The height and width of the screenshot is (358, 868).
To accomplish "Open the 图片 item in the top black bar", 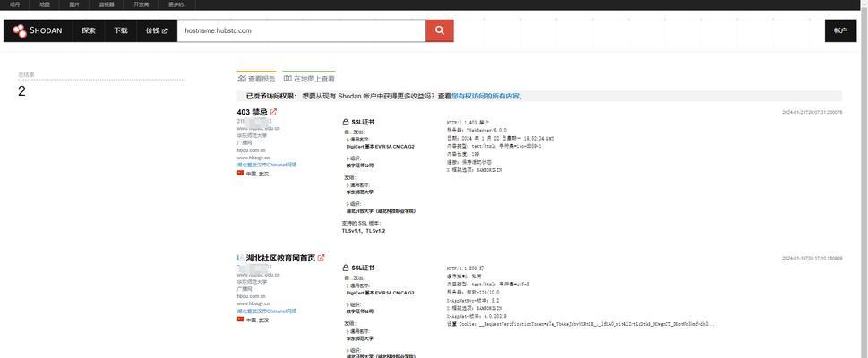I will [74, 4].
